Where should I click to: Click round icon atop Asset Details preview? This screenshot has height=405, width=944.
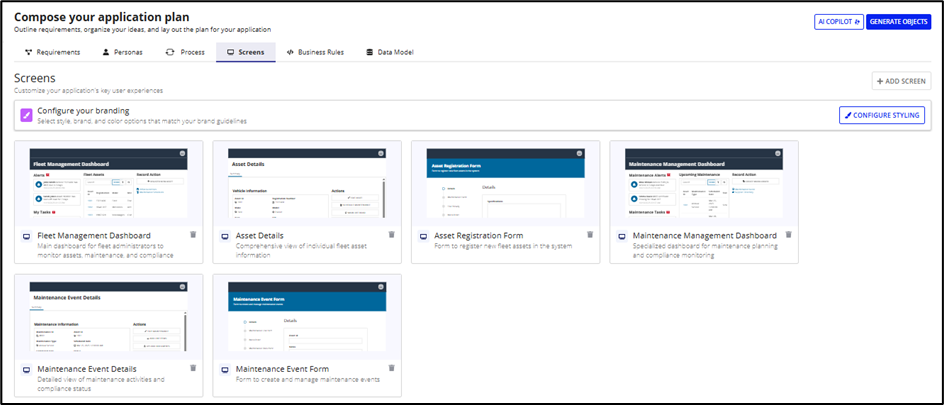(x=380, y=153)
